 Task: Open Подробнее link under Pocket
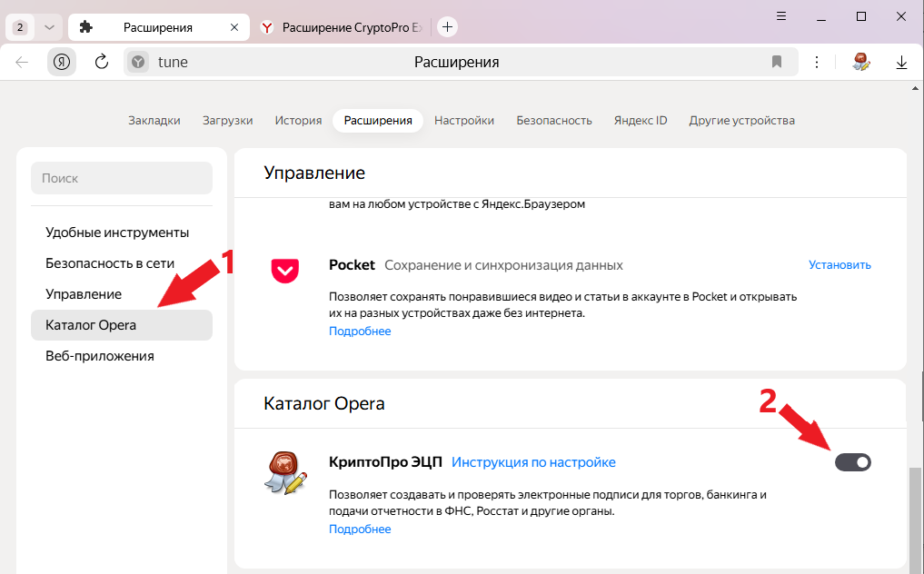(x=360, y=332)
